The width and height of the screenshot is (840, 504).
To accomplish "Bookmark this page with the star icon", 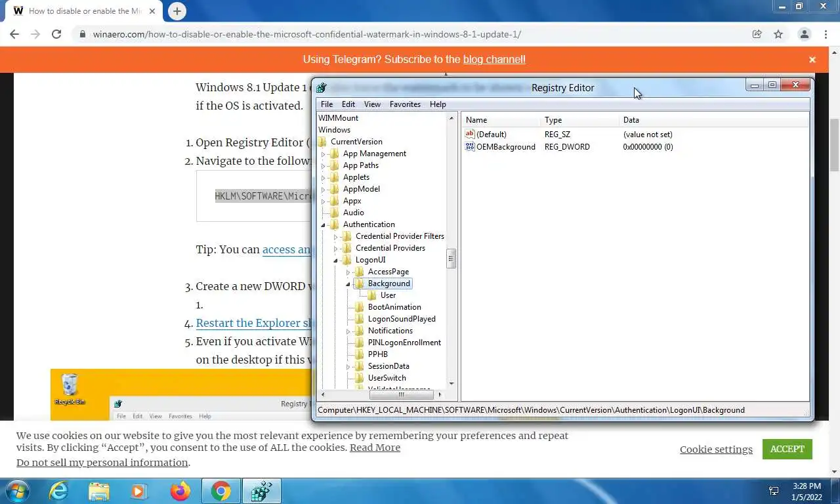I will pos(778,34).
